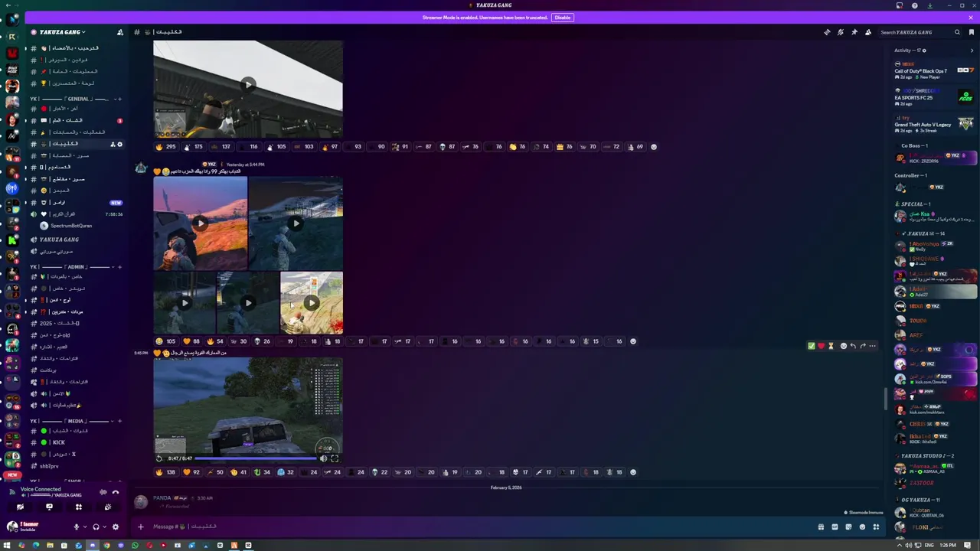980x551 pixels.
Task: Deafen with the headphones icon
Action: pyautogui.click(x=96, y=527)
